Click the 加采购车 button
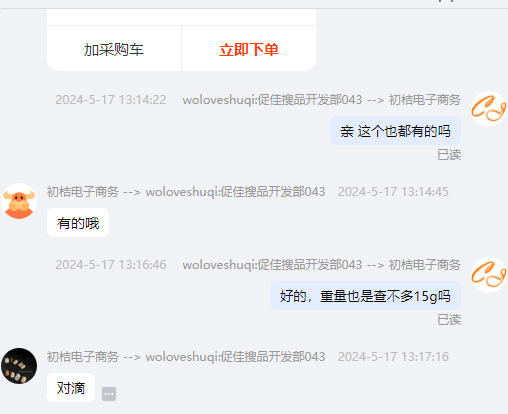 pyautogui.click(x=114, y=49)
